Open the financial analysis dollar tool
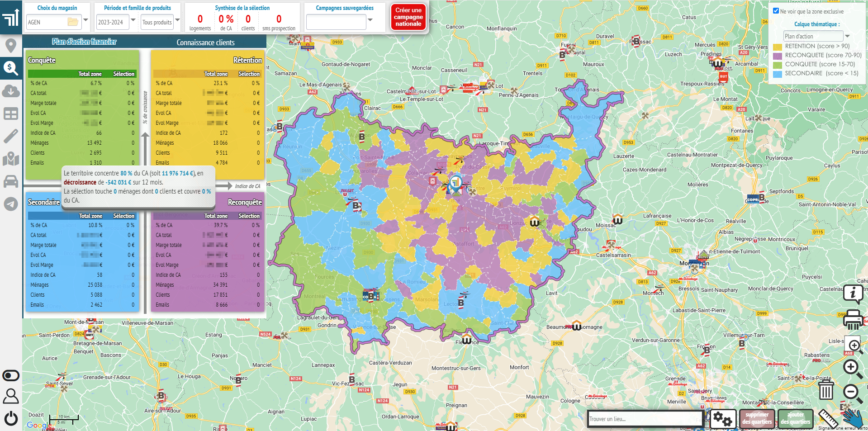The image size is (868, 431). pos(11,68)
